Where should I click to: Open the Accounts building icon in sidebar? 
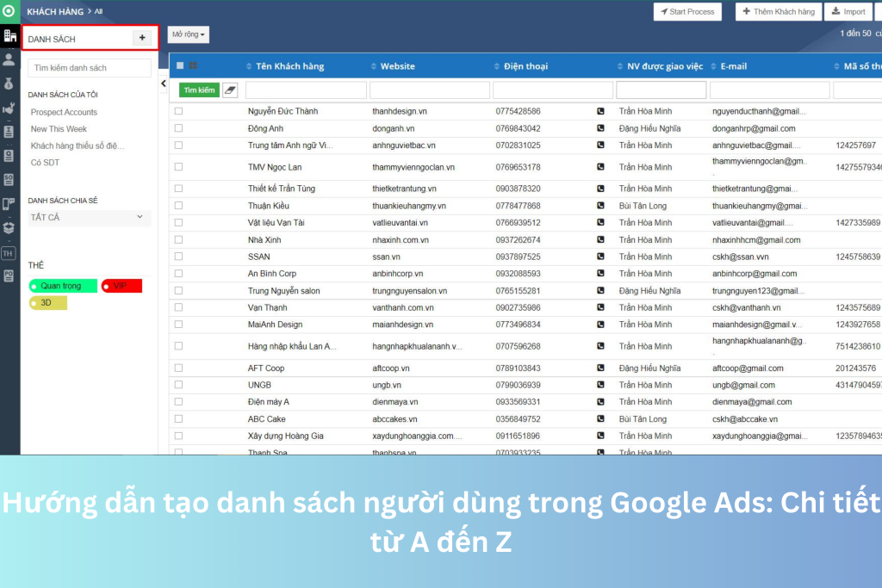9,36
